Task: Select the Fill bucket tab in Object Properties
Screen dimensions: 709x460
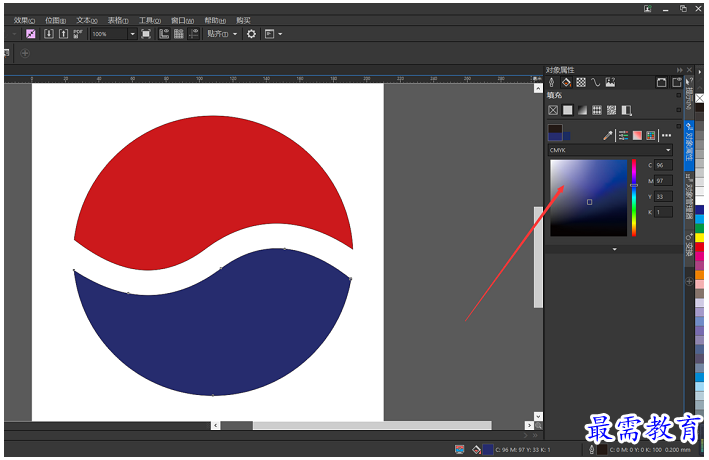Action: point(566,82)
